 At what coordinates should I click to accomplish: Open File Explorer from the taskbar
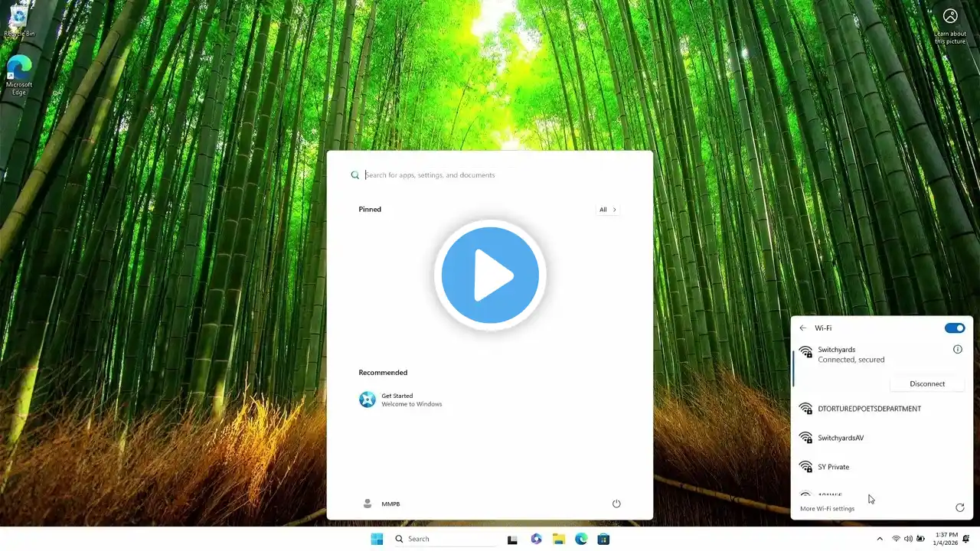559,539
